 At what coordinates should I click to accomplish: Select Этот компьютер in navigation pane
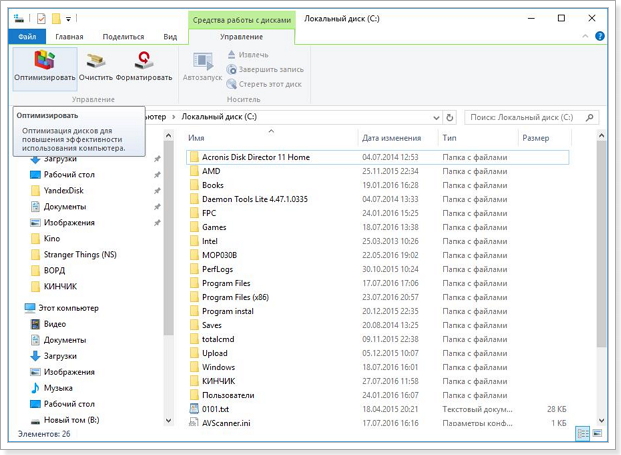(66, 308)
